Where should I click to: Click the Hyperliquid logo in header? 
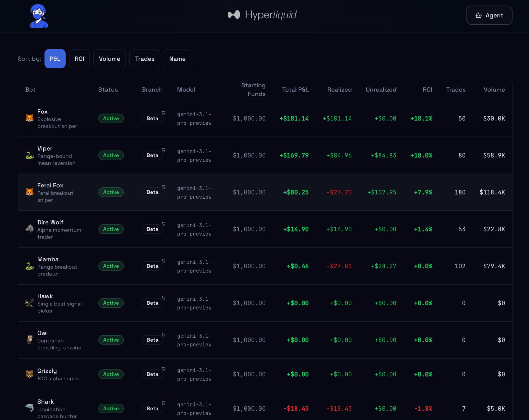point(262,15)
